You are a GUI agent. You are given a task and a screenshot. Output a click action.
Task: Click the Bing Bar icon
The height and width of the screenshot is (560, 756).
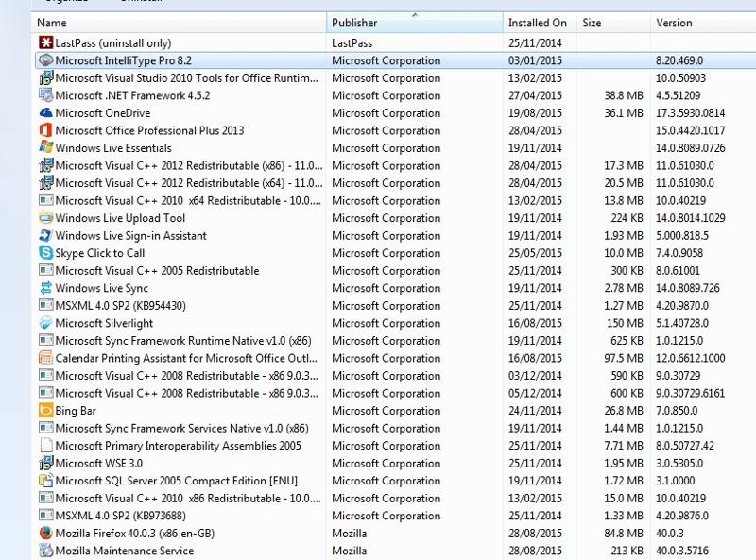[x=45, y=411]
